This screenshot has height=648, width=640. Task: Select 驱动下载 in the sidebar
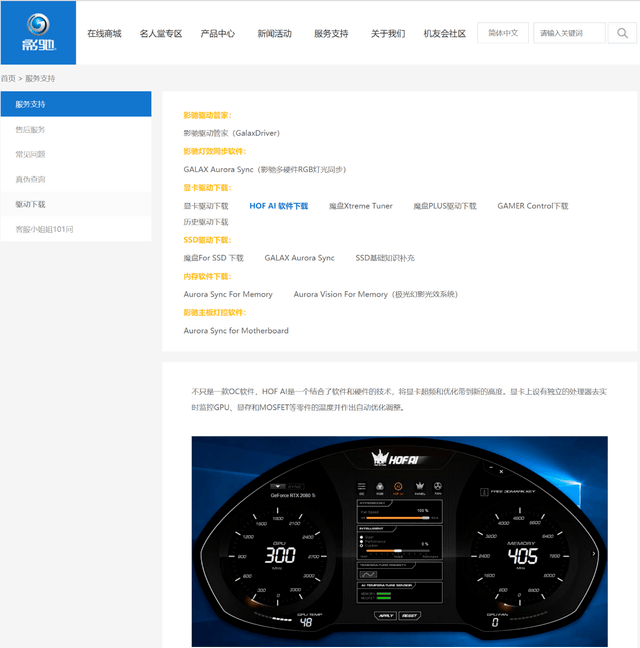click(76, 204)
